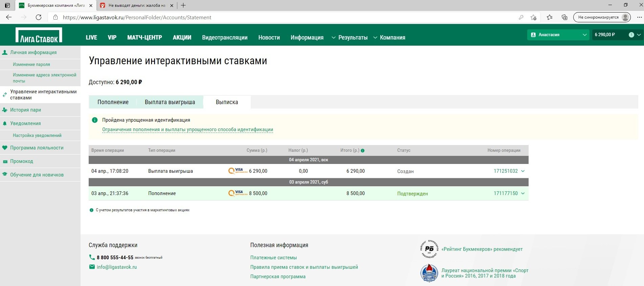644x286 pixels.
Task: Click the Рейтинг Букмекеров badge icon
Action: click(429, 249)
